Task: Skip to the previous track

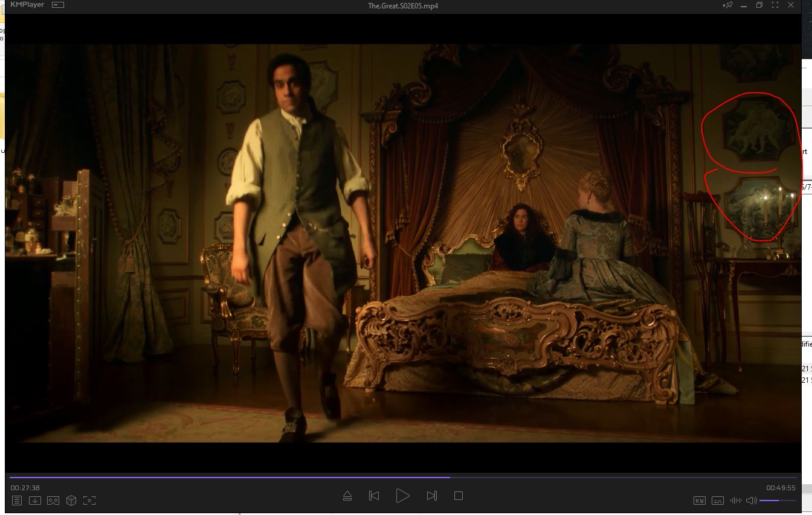Action: 374,496
